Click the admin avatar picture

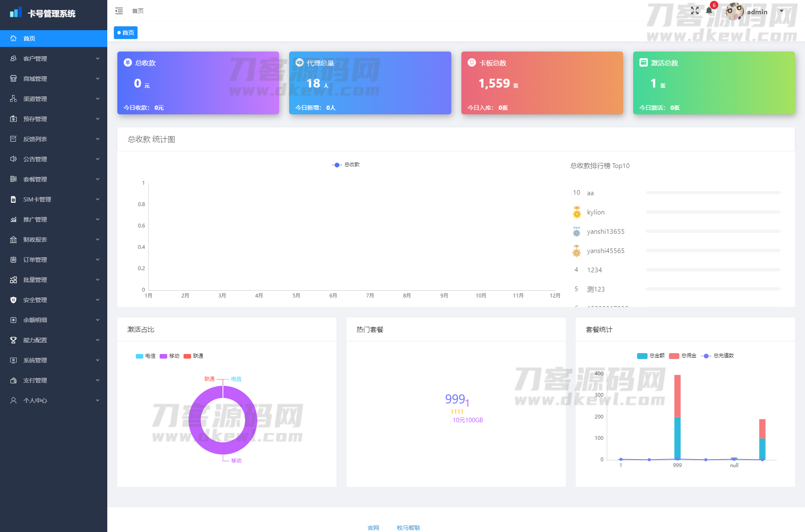[734, 12]
